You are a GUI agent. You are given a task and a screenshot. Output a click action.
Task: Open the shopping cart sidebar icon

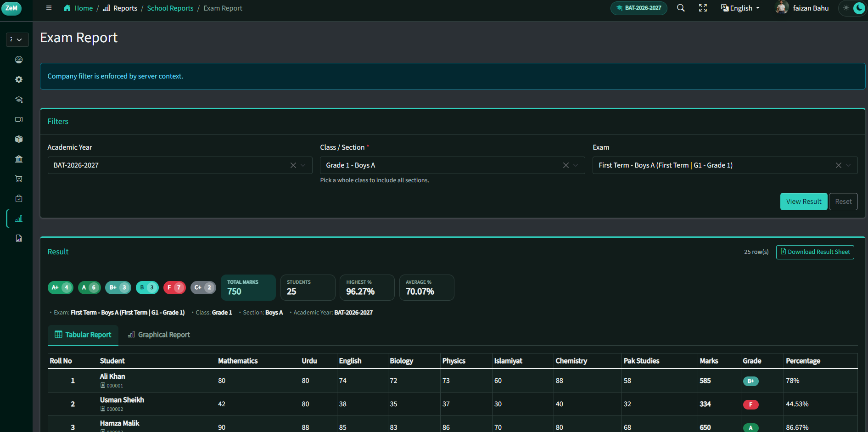pyautogui.click(x=19, y=179)
